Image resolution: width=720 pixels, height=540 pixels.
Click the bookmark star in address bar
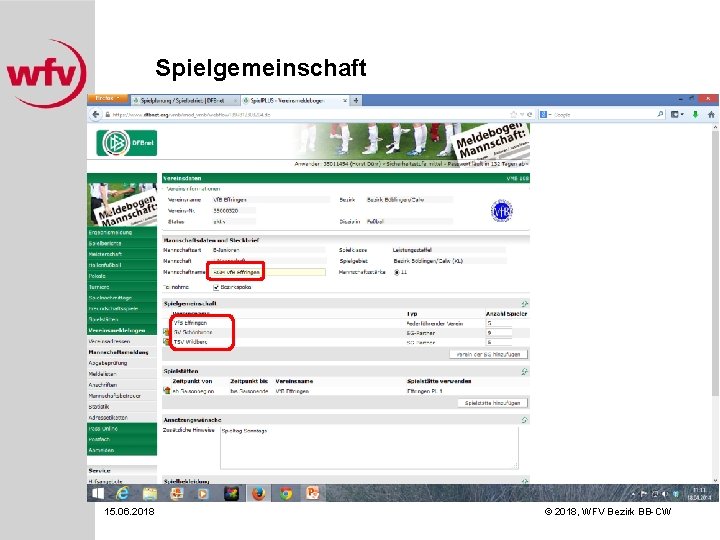(x=513, y=114)
